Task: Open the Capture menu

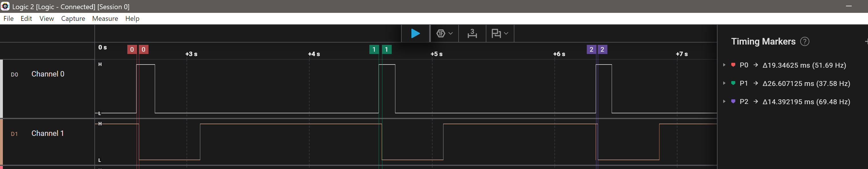Action: point(73,19)
